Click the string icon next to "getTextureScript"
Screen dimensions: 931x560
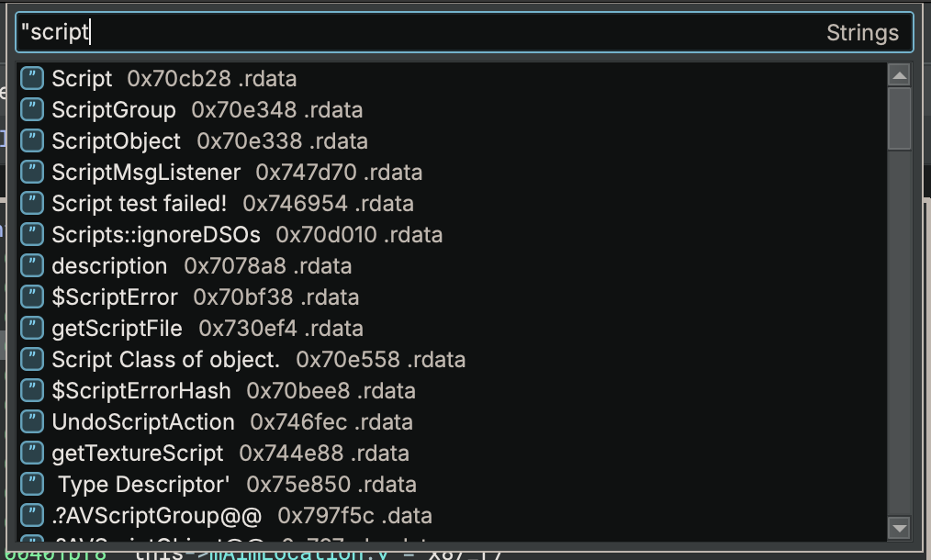32,454
